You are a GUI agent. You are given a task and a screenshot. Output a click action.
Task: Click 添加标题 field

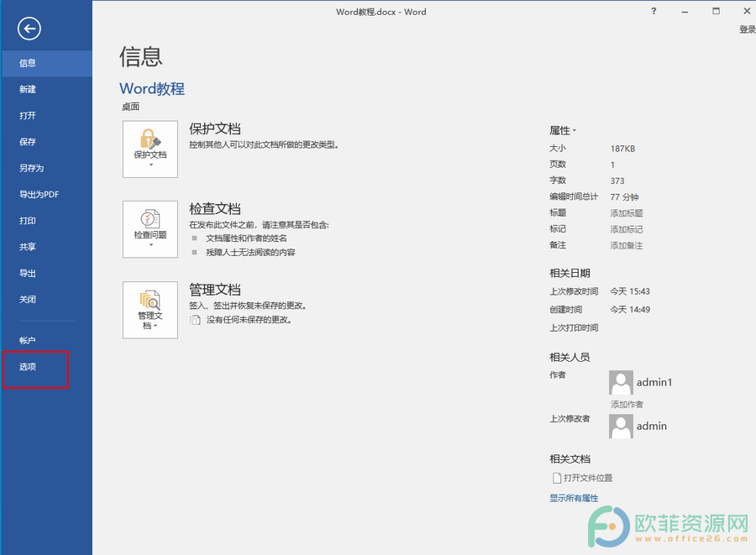[627, 213]
